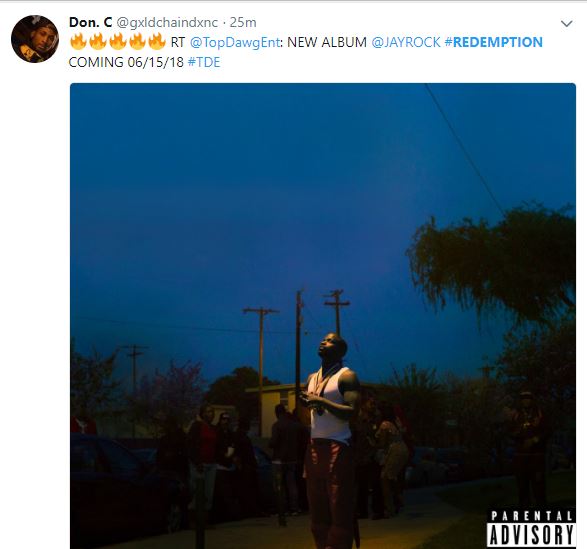
Task: Open the tweet via the 25m timestamp
Action: pos(243,22)
